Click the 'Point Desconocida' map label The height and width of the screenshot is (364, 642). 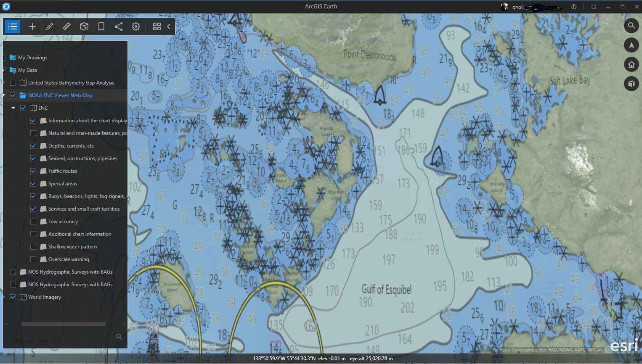370,55
